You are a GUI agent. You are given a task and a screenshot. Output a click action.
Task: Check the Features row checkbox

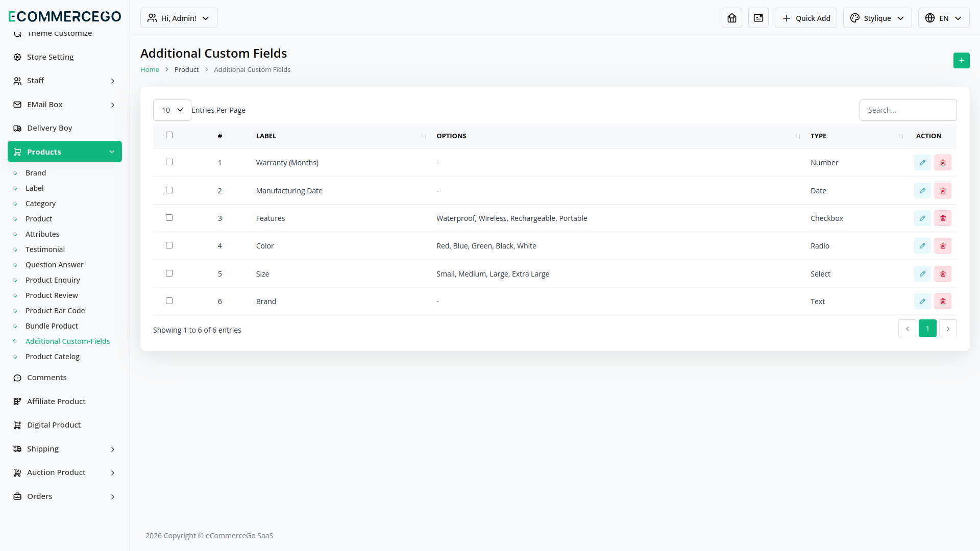pos(169,218)
